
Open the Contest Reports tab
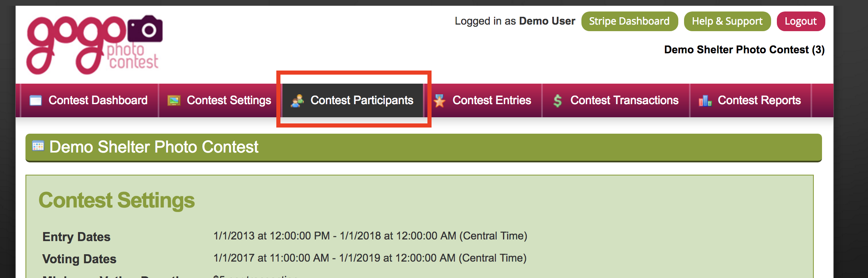coord(751,100)
